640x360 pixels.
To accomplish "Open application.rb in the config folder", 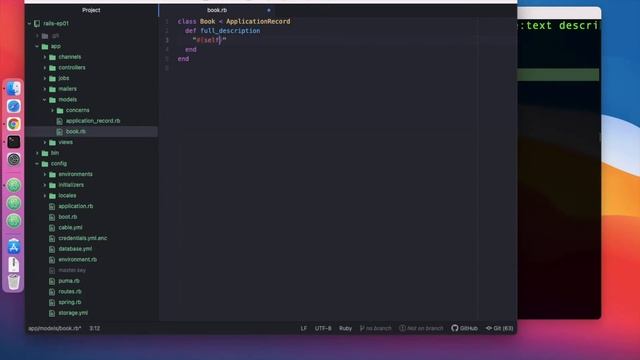I will tap(76, 207).
